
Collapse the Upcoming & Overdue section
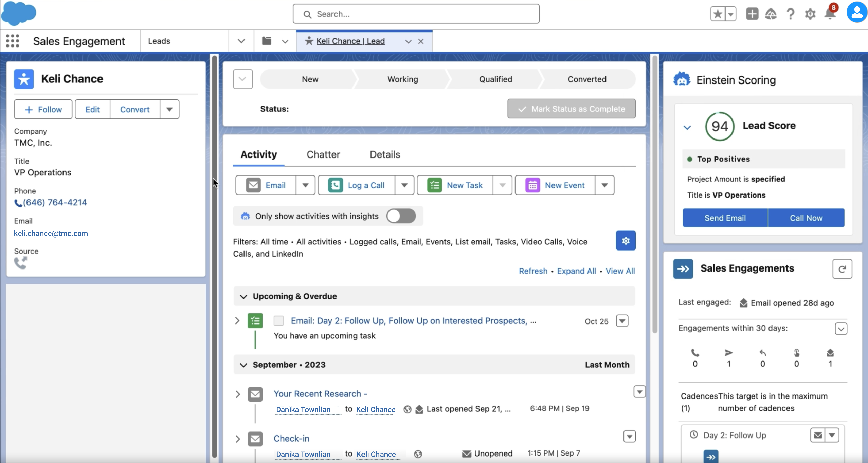click(x=243, y=296)
